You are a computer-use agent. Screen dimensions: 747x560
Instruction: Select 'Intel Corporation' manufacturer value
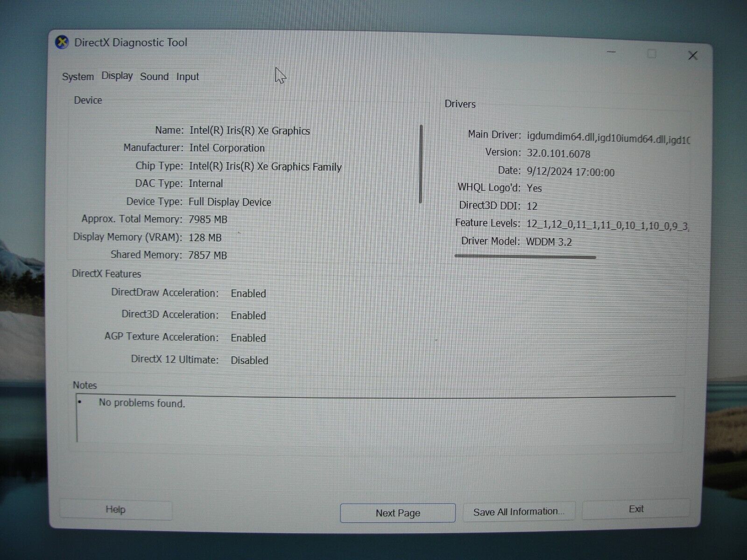[227, 148]
